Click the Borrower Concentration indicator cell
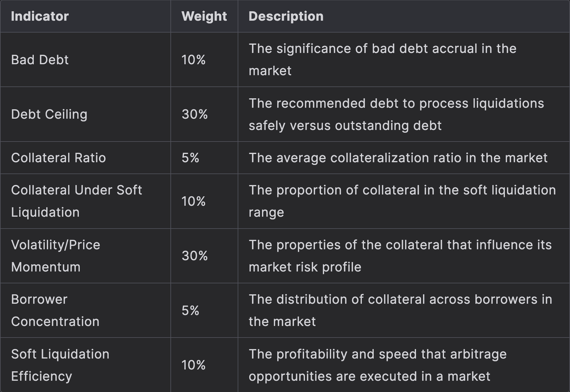Image resolution: width=570 pixels, height=392 pixels. [x=55, y=310]
